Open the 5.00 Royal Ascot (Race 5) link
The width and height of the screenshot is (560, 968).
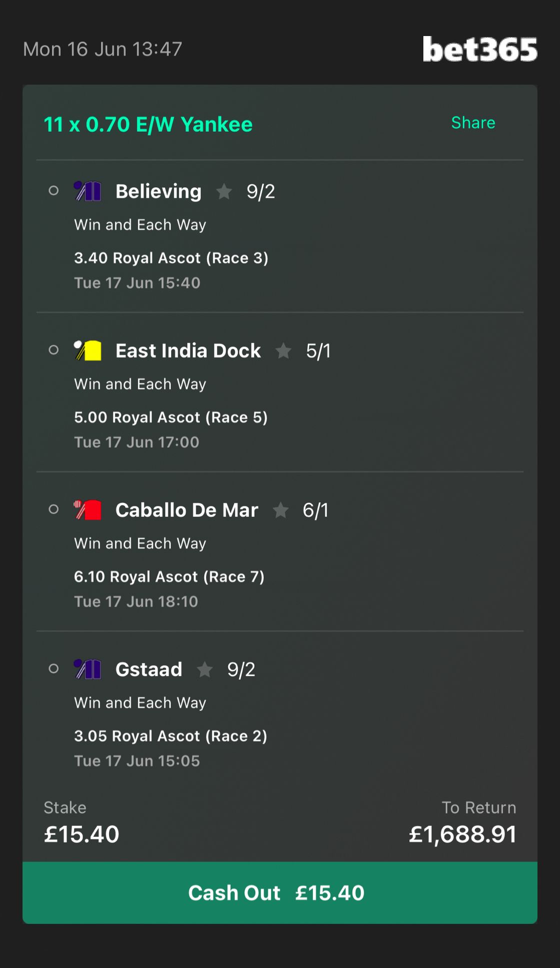(x=171, y=417)
